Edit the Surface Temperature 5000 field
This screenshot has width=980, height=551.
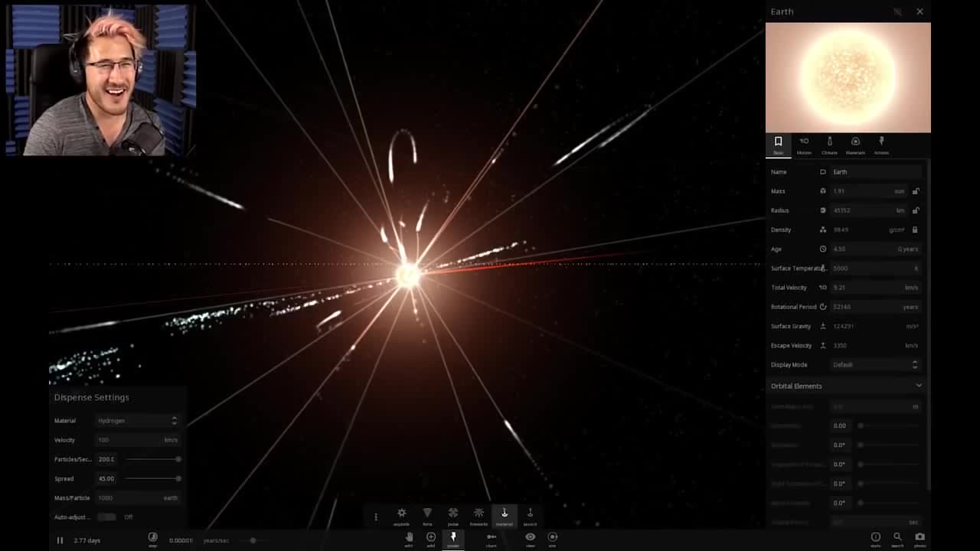[875, 269]
